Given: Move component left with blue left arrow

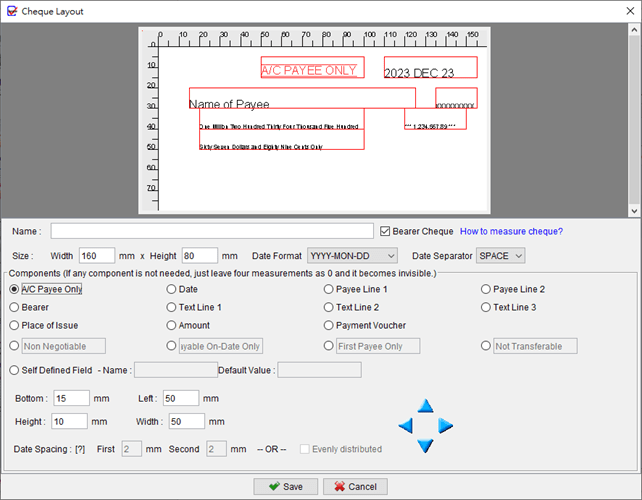Looking at the screenshot, I should click(406, 425).
